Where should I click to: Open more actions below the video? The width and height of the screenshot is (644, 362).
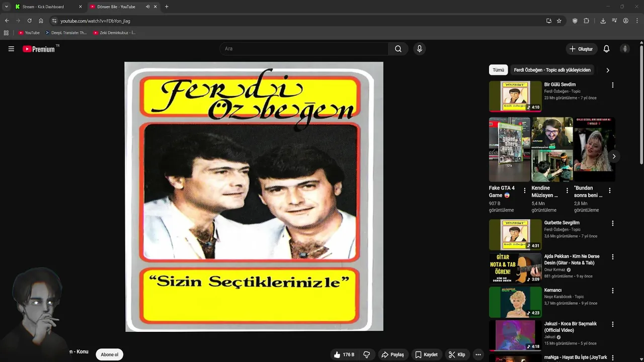point(478,354)
